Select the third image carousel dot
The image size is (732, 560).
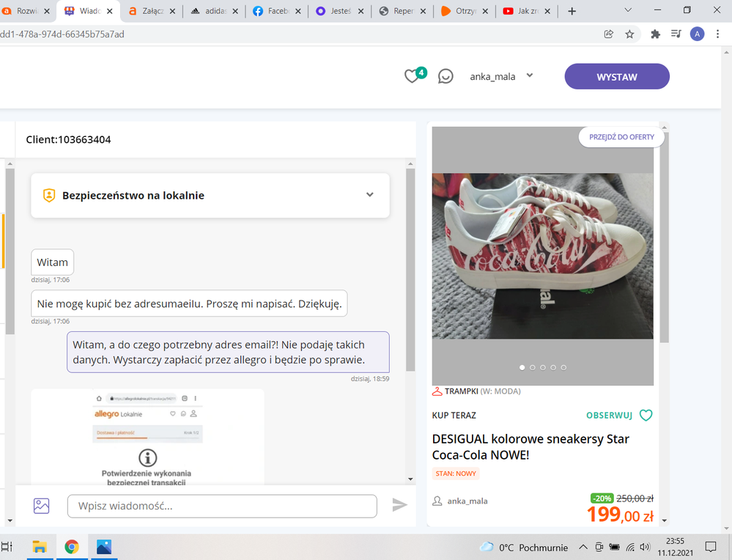point(542,367)
